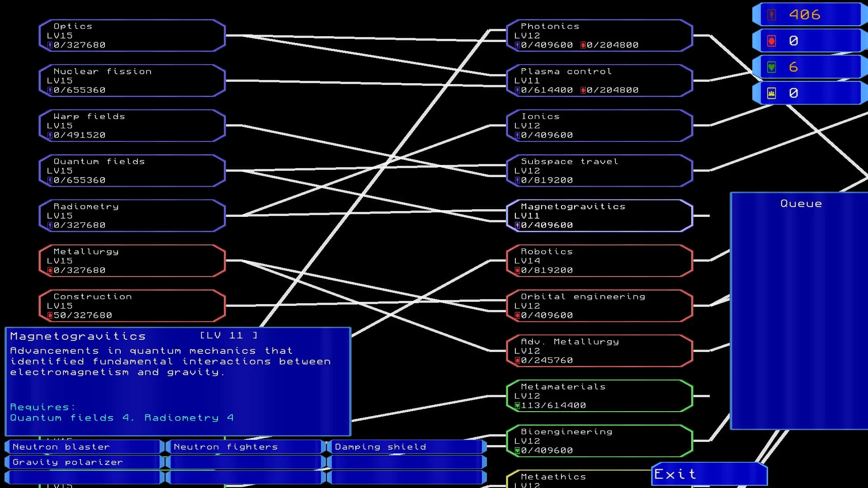The width and height of the screenshot is (868, 488).
Task: Click the red cost icon in Orbital engineering
Action: tap(517, 315)
